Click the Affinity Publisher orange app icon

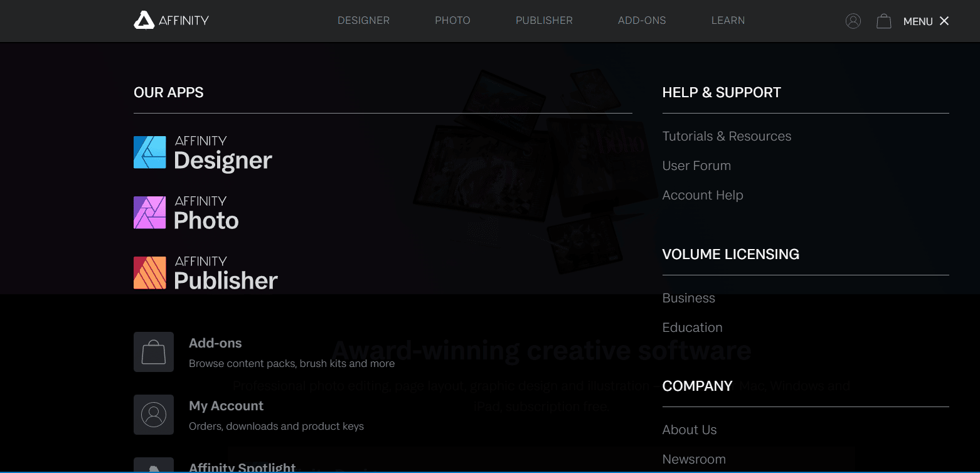(x=150, y=273)
